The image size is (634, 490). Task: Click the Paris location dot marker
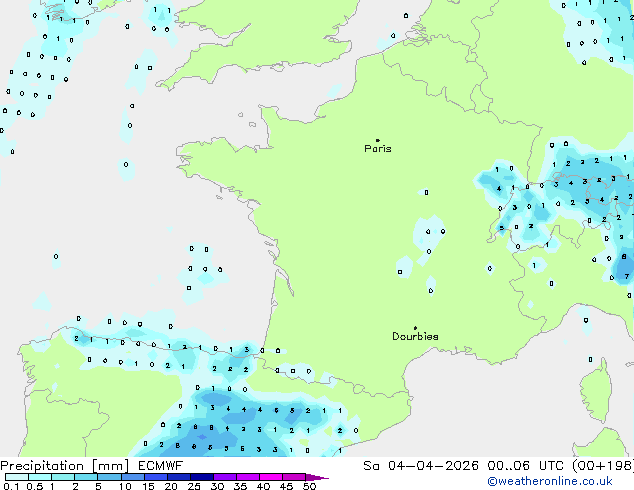click(378, 140)
